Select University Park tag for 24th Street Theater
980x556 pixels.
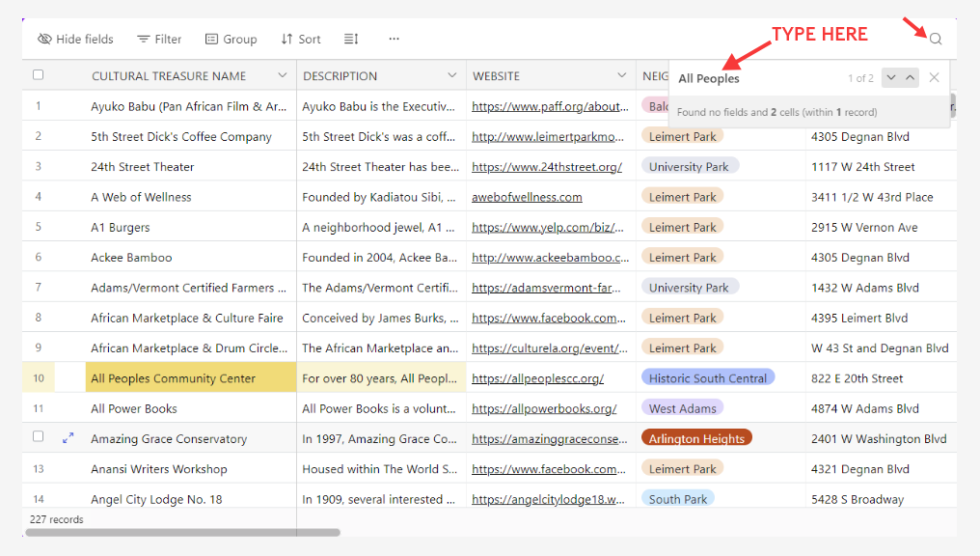[689, 166]
